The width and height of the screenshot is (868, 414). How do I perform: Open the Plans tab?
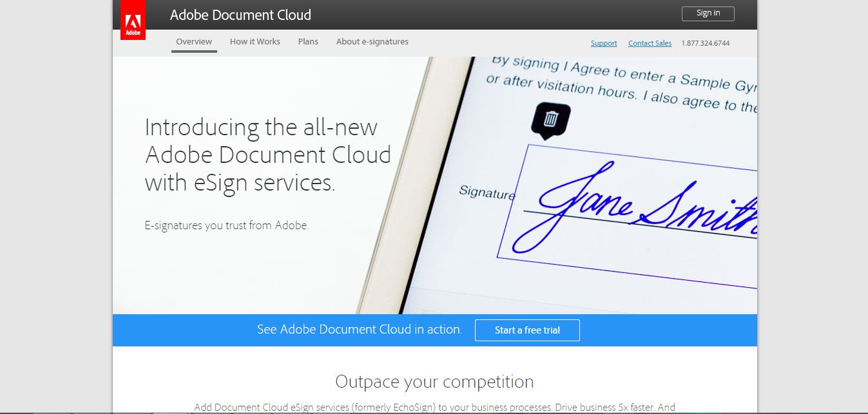308,41
